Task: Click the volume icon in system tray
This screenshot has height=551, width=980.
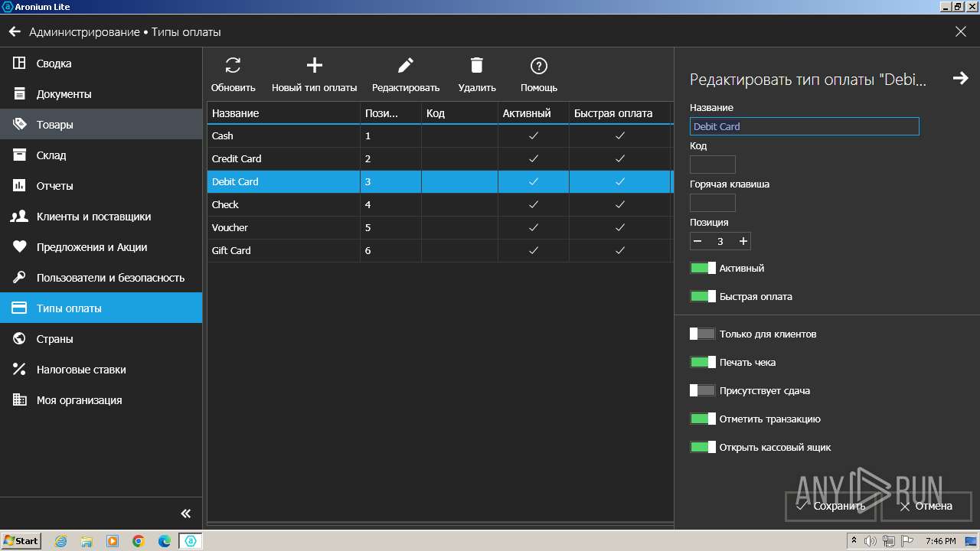Action: click(871, 541)
